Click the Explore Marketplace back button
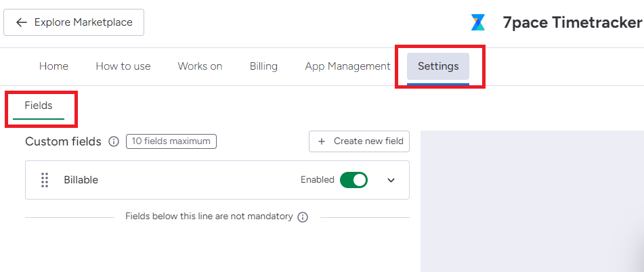Screen dimensions: 644x272 coord(74,22)
